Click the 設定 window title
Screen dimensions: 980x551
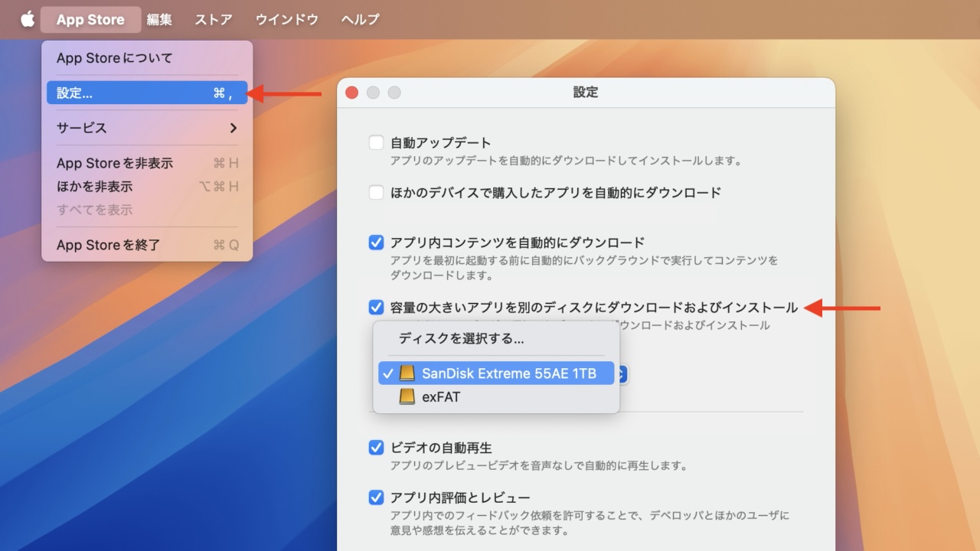[586, 93]
